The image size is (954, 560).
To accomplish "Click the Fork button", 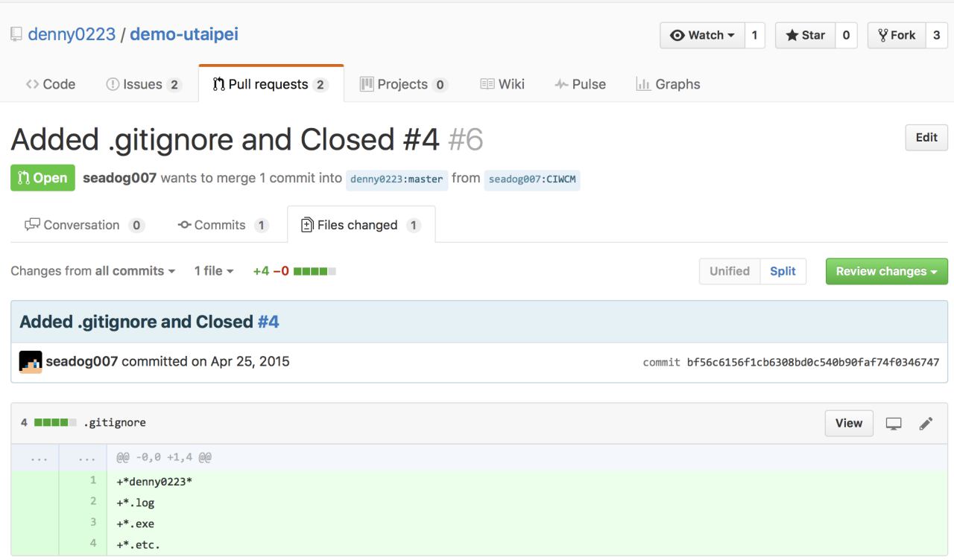I will 897,35.
